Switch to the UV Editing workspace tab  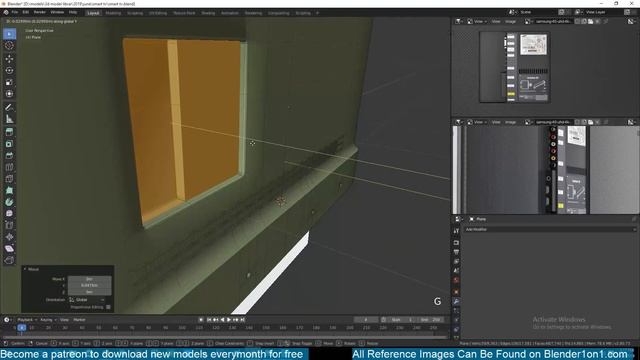(x=158, y=13)
